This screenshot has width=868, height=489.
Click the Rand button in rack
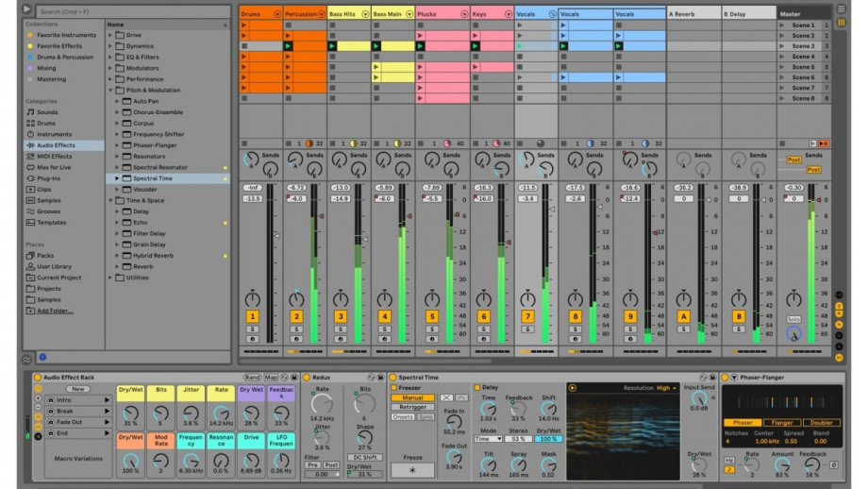point(253,377)
